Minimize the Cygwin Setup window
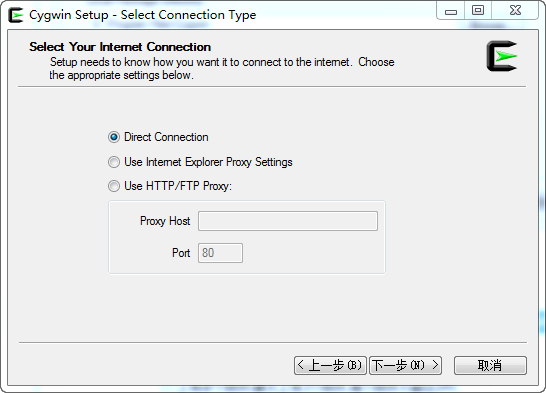The image size is (546, 393). (451, 11)
